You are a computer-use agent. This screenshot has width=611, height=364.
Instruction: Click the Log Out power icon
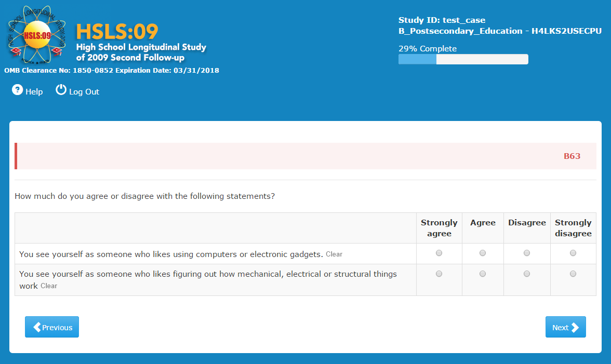(x=61, y=90)
